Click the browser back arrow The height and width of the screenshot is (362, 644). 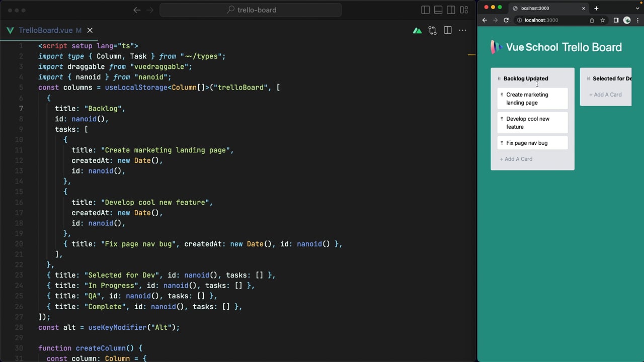(x=485, y=20)
